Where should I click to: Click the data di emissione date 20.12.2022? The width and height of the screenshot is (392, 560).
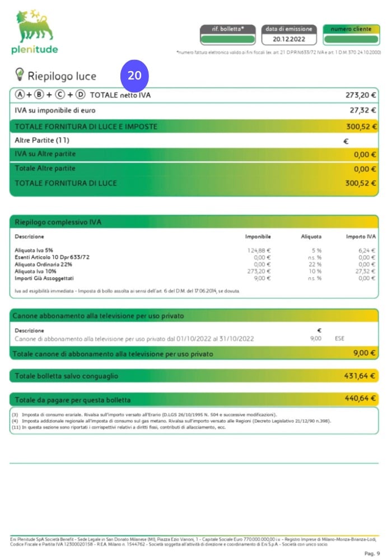(x=289, y=40)
